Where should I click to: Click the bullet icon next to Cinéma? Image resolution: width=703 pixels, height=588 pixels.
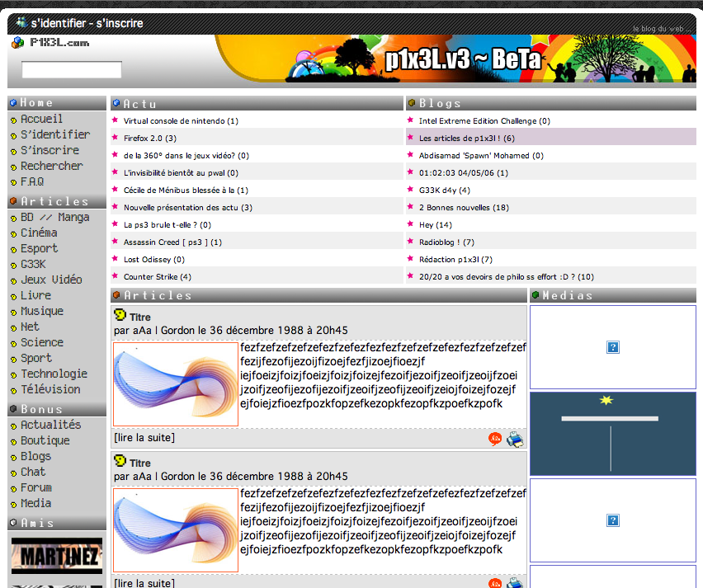[x=14, y=234]
